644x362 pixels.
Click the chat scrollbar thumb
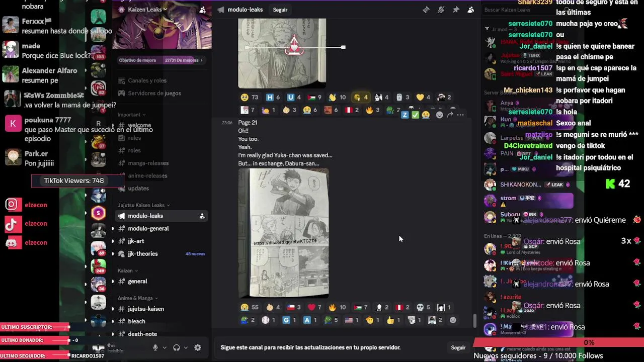(x=474, y=321)
